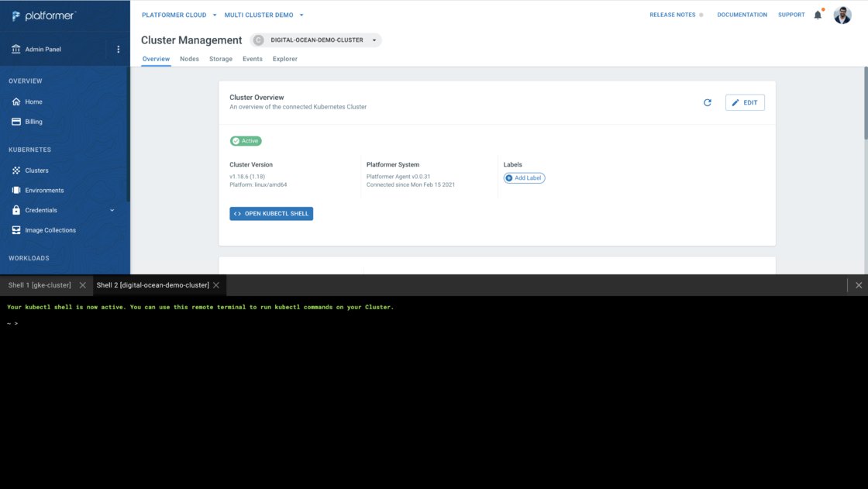Click 'Platformer Agent v0.0.31' text
Image resolution: width=868 pixels, height=489 pixels.
point(398,177)
